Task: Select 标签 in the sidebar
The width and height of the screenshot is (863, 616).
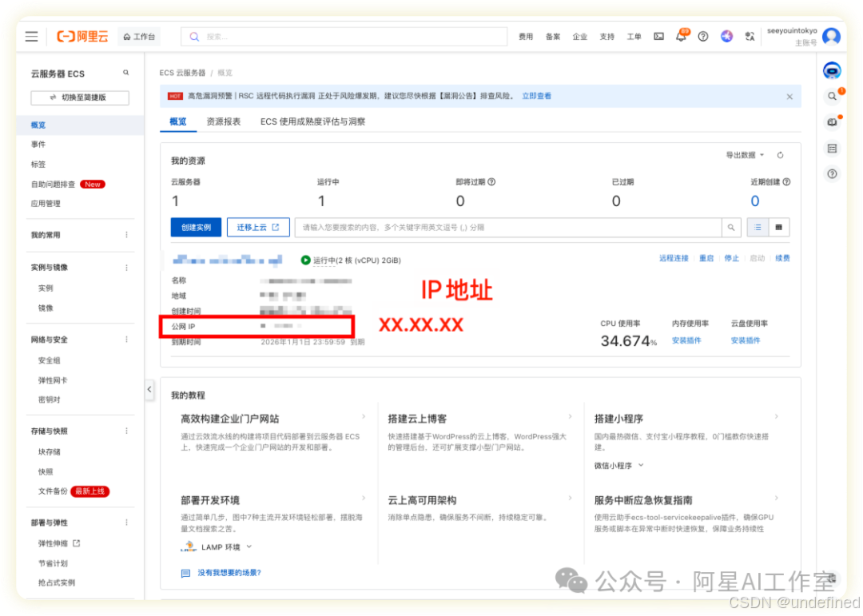Action: tap(38, 164)
